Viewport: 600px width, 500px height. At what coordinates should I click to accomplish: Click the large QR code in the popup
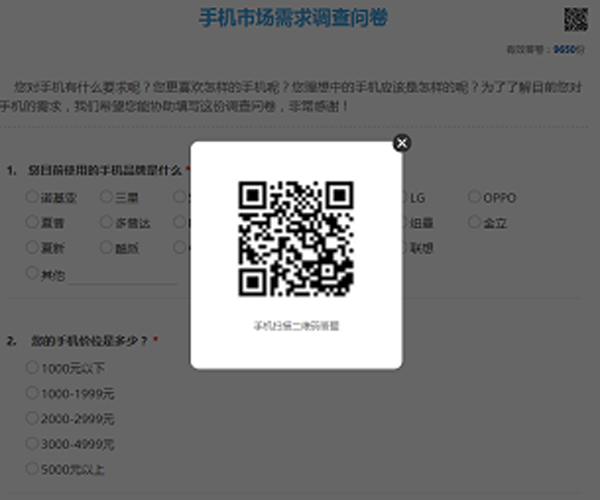pos(296,239)
